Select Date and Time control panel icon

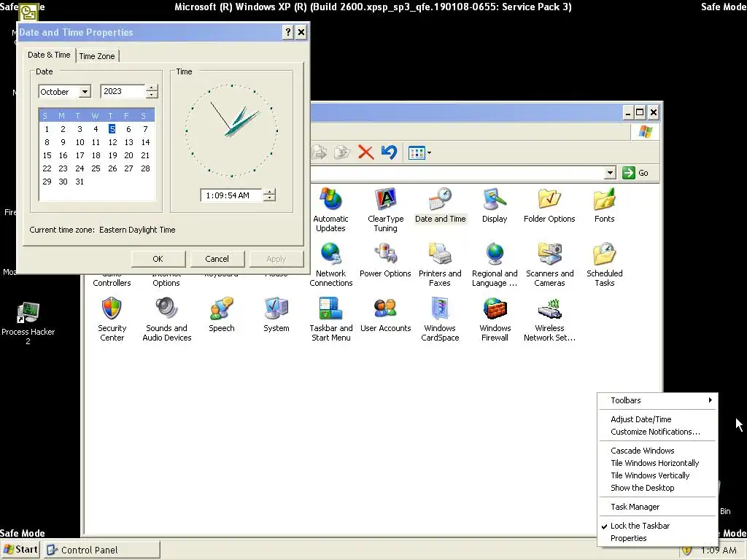440,205
